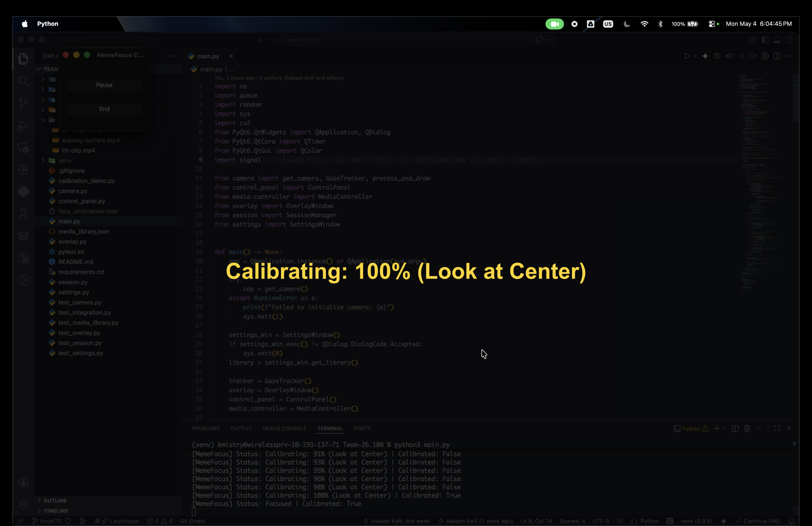This screenshot has width=812, height=526.
Task: Open the Source Control view
Action: [x=23, y=103]
